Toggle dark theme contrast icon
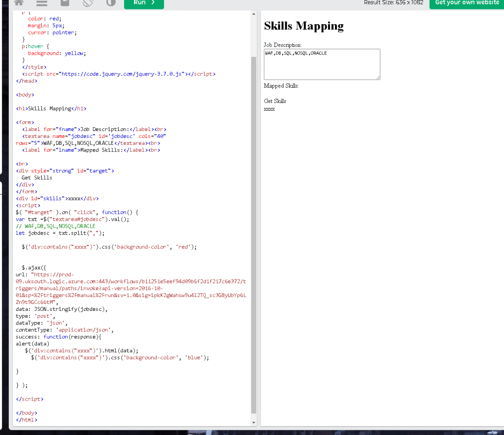 [x=111, y=2]
